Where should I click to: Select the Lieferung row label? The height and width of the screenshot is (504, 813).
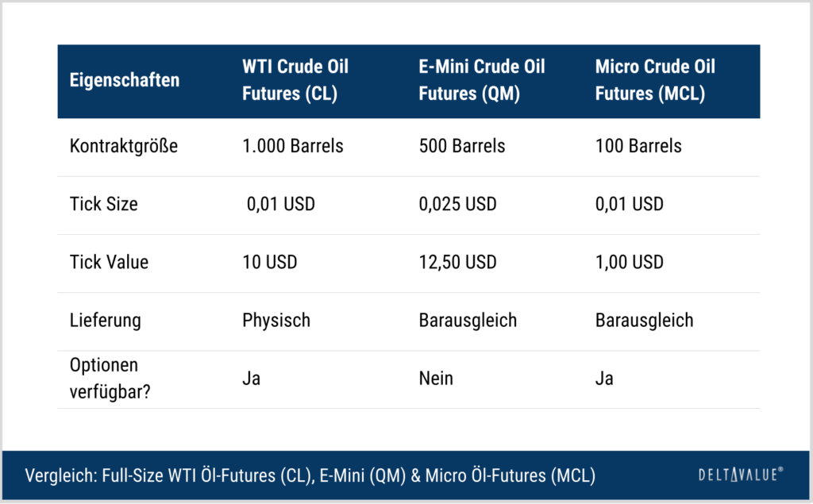(x=106, y=321)
